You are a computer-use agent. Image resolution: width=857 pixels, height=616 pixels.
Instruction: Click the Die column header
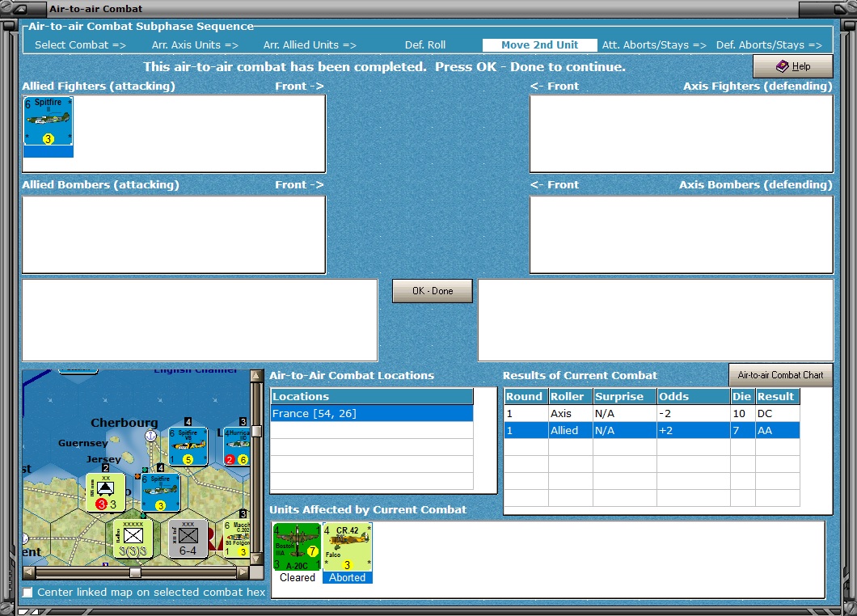click(743, 396)
